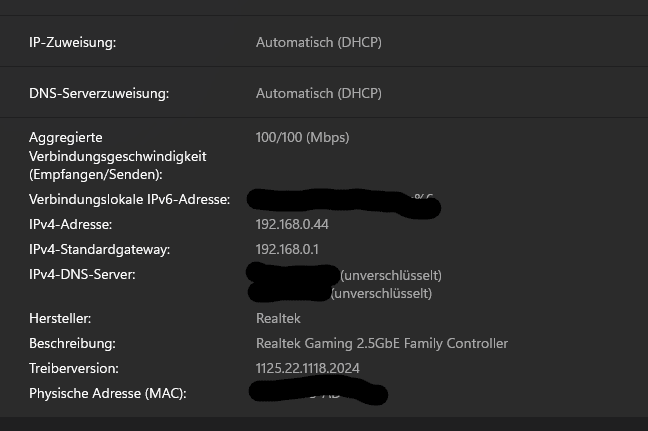Click the upper (unverschlüsselt) DNS server entry
648x431 pixels.
pos(391,275)
